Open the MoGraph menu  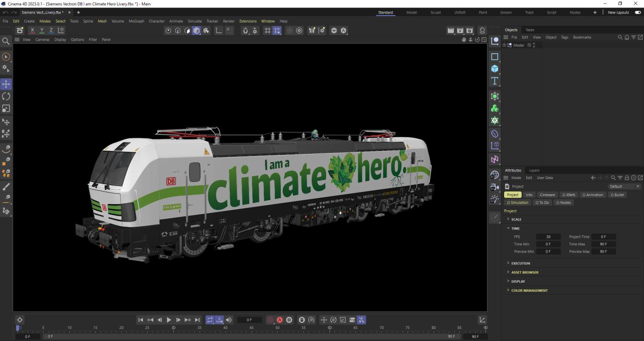pos(136,21)
